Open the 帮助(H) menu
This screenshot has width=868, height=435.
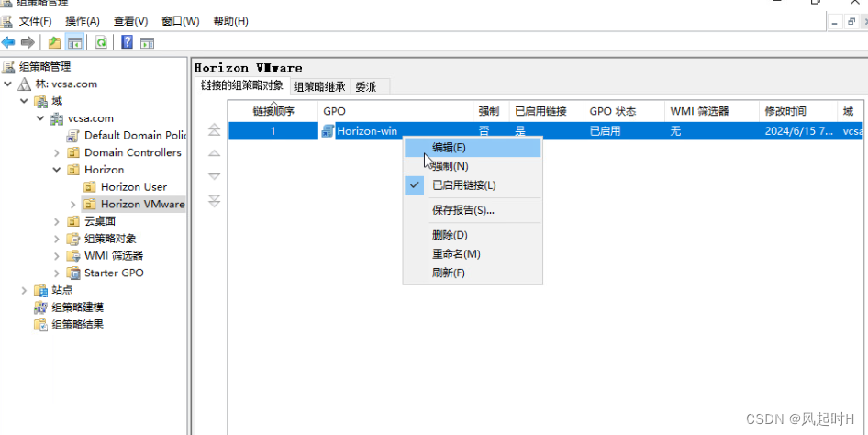pyautogui.click(x=231, y=22)
